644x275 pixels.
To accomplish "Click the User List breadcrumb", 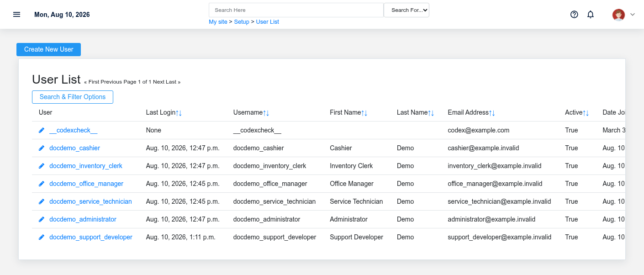I will click(267, 22).
